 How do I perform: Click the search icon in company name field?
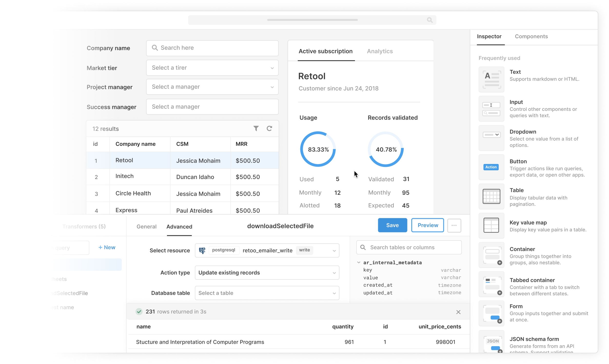pyautogui.click(x=155, y=47)
